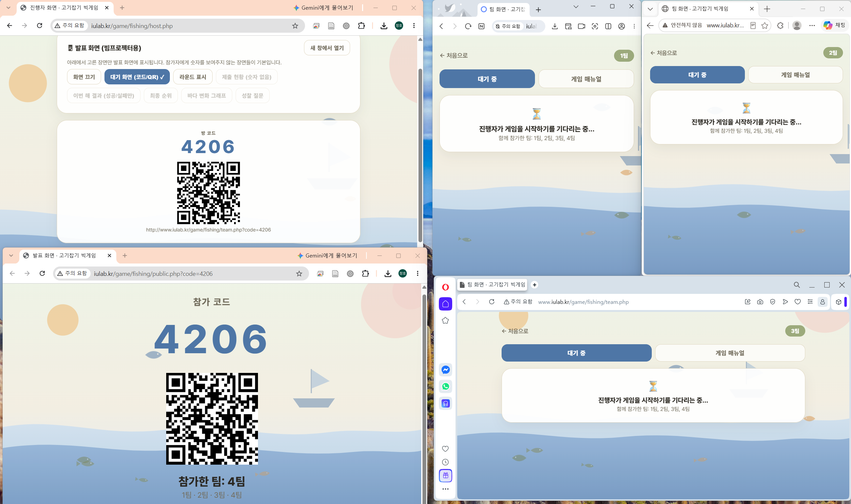Go back in the Edge 2팀 window
851x504 pixels.
(650, 25)
